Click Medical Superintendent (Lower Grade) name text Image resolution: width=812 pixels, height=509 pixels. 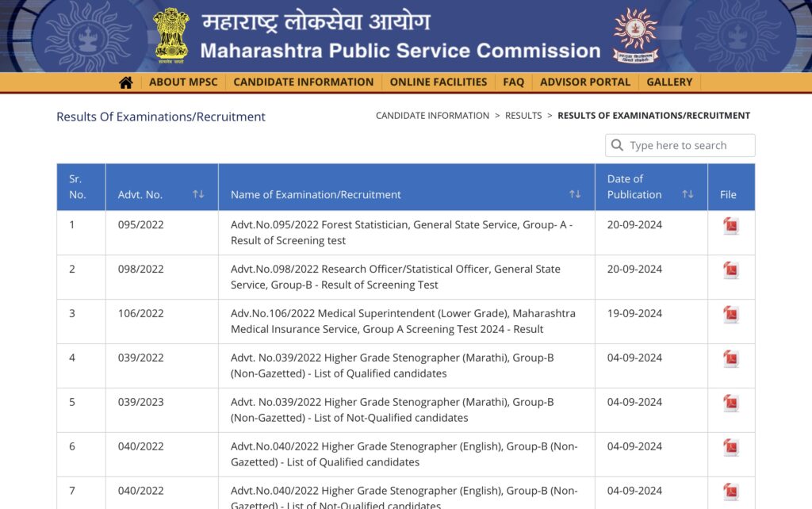(403, 321)
